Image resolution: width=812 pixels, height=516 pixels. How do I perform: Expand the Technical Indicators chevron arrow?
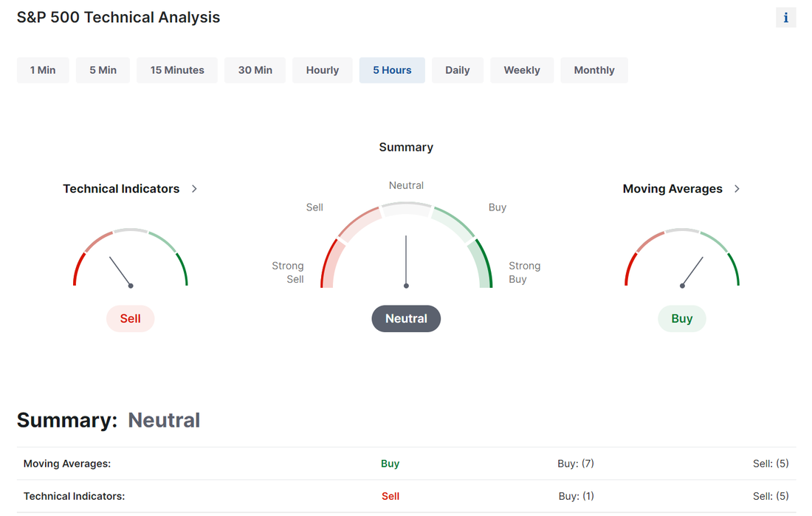tap(194, 188)
